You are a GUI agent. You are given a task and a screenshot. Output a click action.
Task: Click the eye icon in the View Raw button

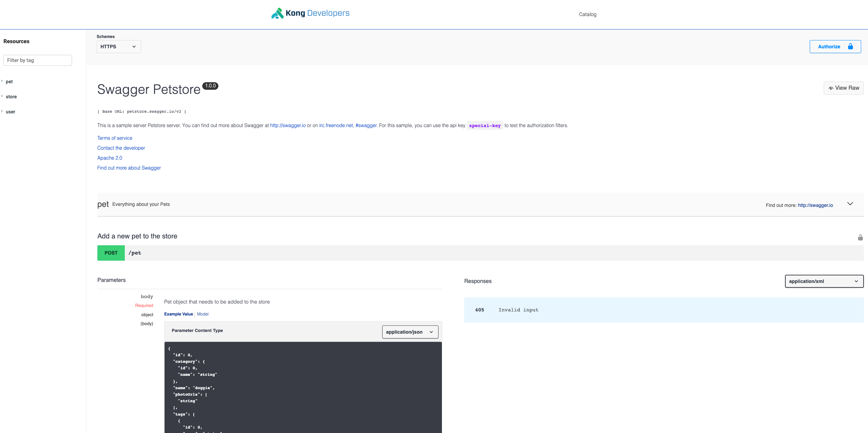831,88
